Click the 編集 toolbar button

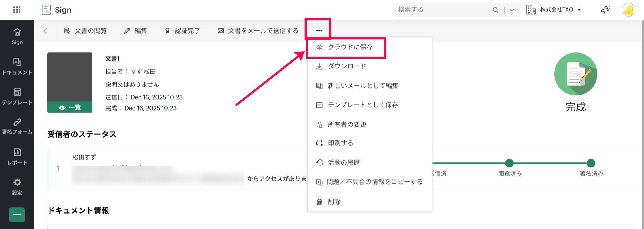tap(136, 31)
